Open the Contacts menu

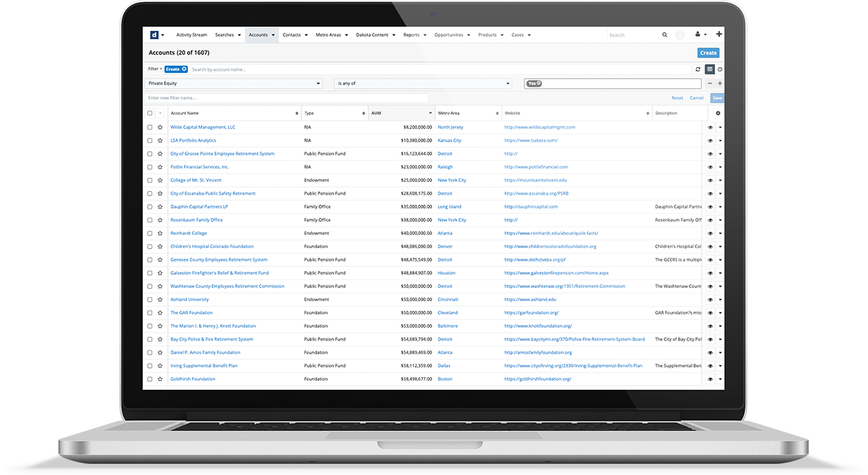pos(295,35)
